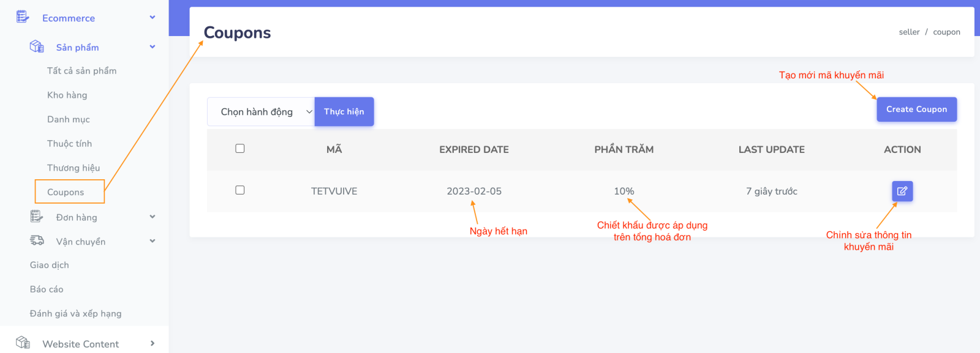The width and height of the screenshot is (980, 353).
Task: Open the Coupons menu item
Action: (x=66, y=192)
